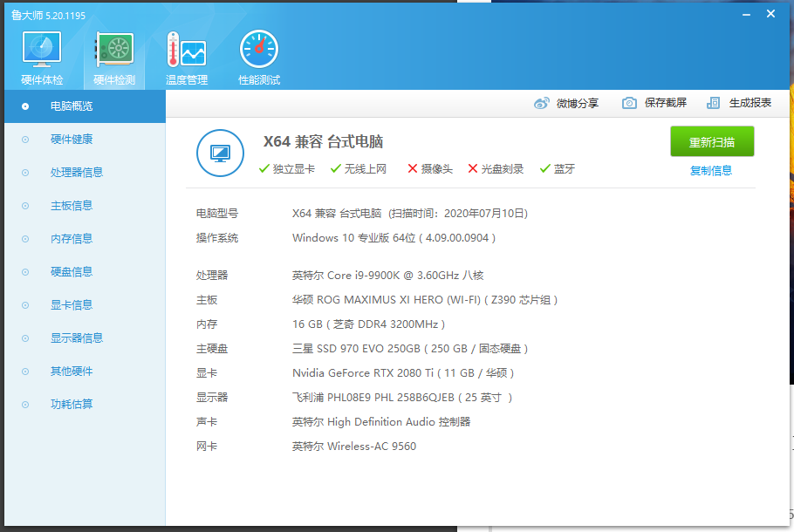Click the Core i9-9900K processor value
794x532 pixels.
point(388,276)
